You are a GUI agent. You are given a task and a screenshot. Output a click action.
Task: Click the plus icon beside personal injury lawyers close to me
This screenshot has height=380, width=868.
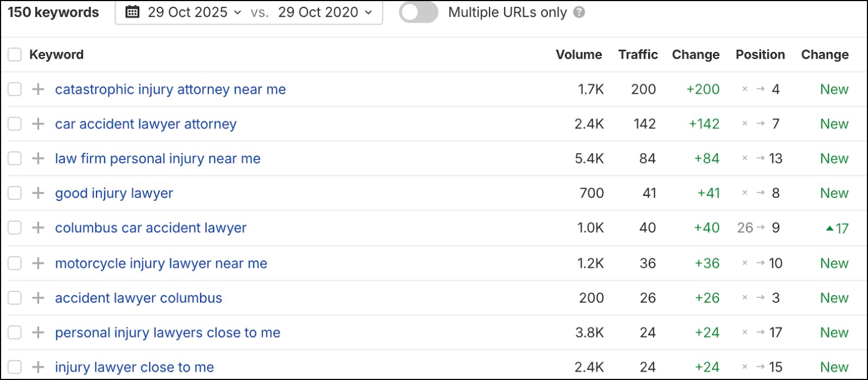coord(37,332)
